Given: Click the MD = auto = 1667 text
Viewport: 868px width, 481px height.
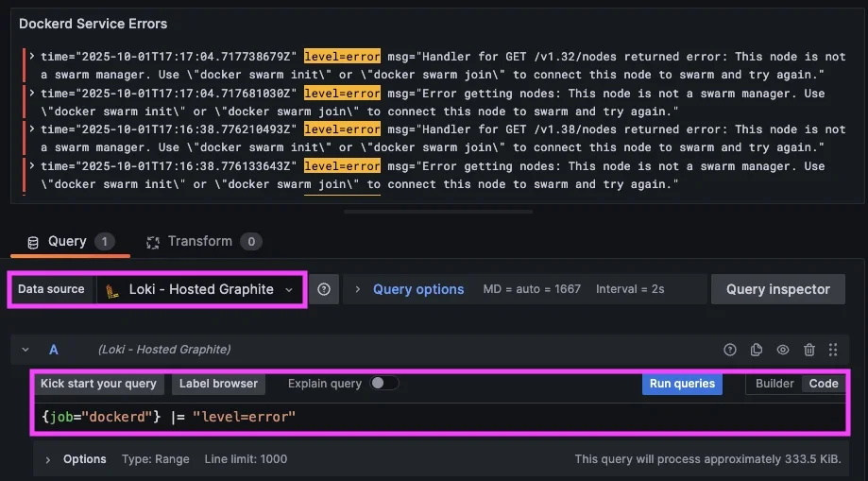Looking at the screenshot, I should (532, 289).
